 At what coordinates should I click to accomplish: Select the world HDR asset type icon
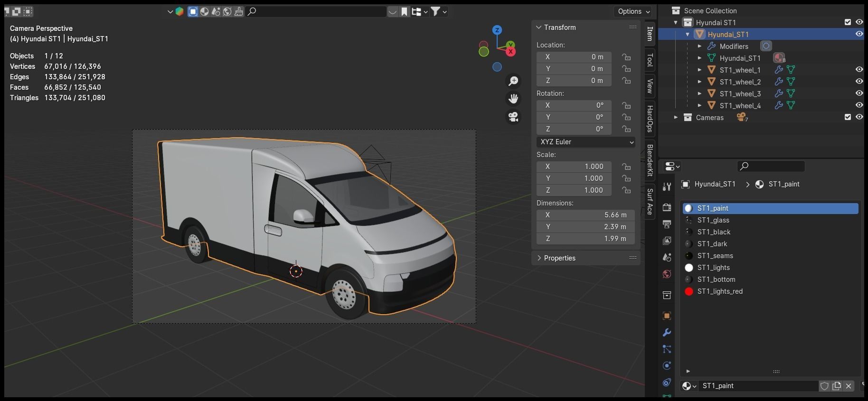pyautogui.click(x=227, y=11)
